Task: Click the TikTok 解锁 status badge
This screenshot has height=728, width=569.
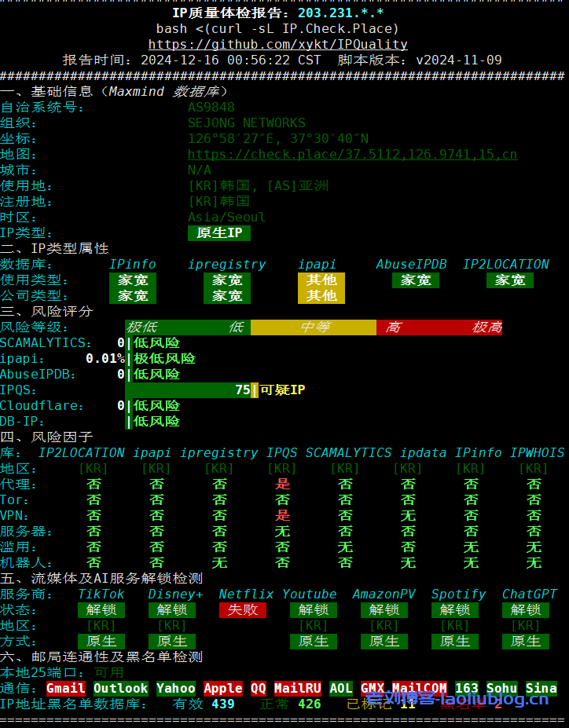Action: coord(101,609)
